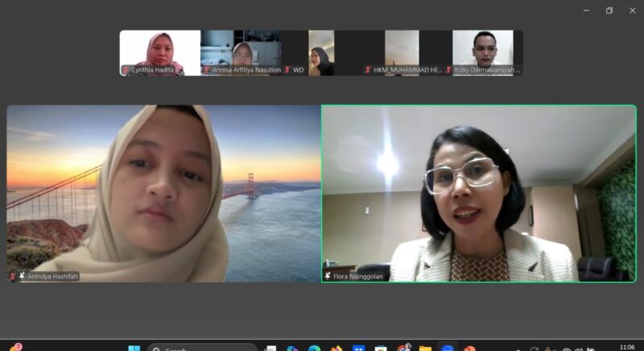This screenshot has width=644, height=351.
Task: Click the muted mic icon beside WD
Action: coord(287,70)
